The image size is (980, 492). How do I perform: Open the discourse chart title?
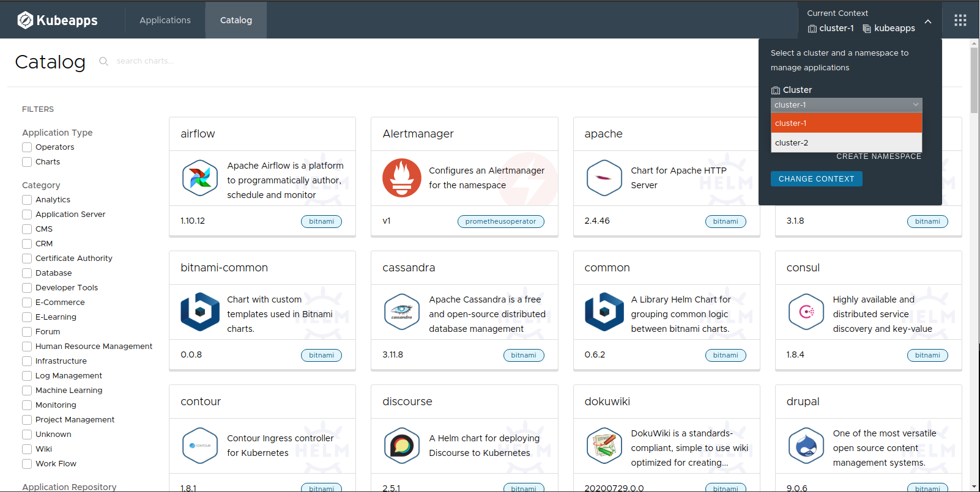[407, 402]
